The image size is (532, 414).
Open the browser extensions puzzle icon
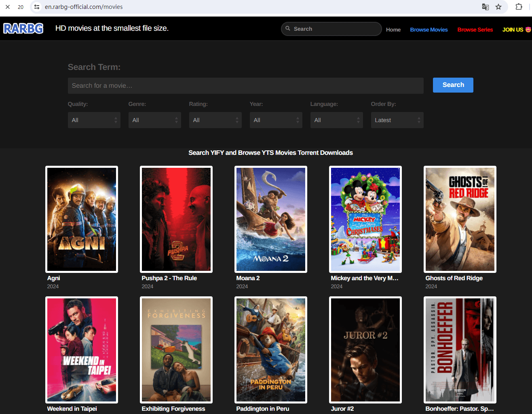point(519,7)
